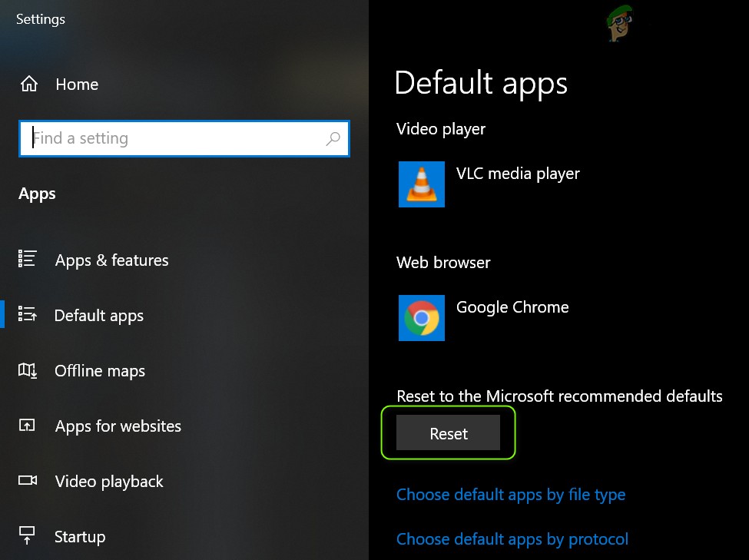Click the Google Chrome browser icon
The image size is (749, 560).
tap(421, 317)
